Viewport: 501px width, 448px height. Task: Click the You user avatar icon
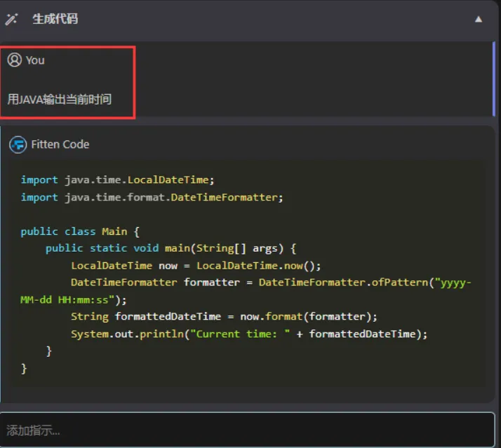[x=14, y=60]
